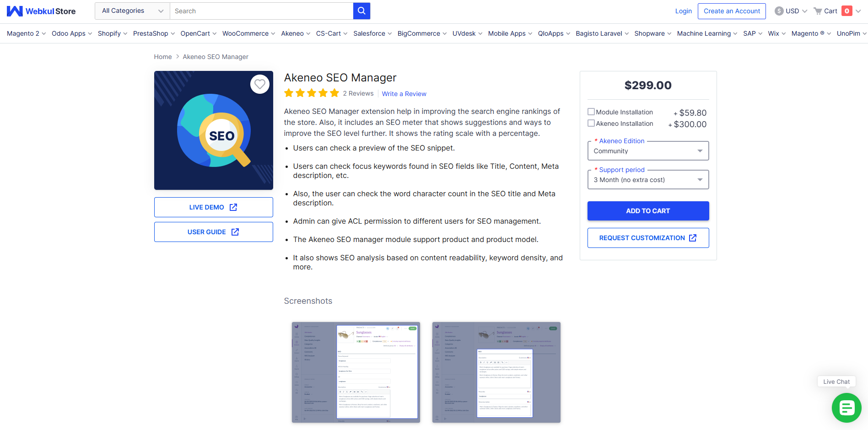Enable the Module Installation checkbox
Screen dimensions: 868x430
click(x=591, y=112)
